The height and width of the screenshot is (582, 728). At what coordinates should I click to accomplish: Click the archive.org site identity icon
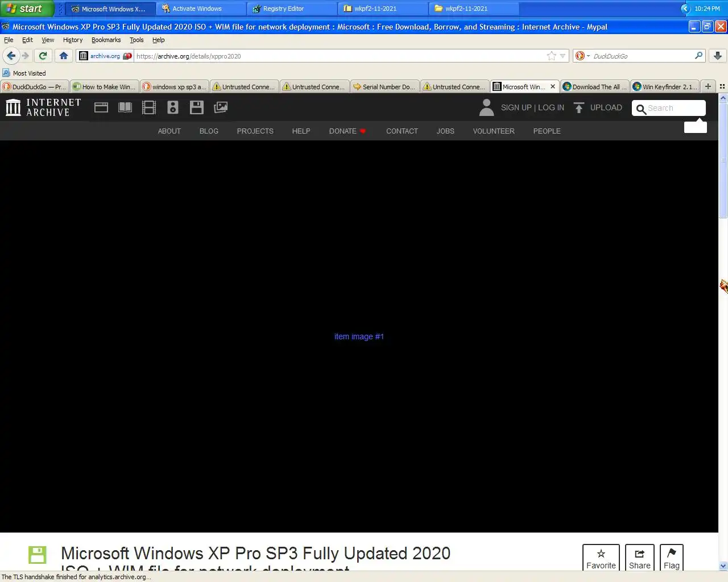[x=105, y=56]
